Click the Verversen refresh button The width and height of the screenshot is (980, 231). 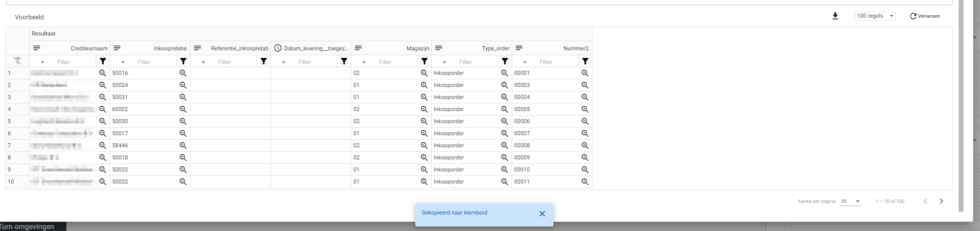(925, 16)
